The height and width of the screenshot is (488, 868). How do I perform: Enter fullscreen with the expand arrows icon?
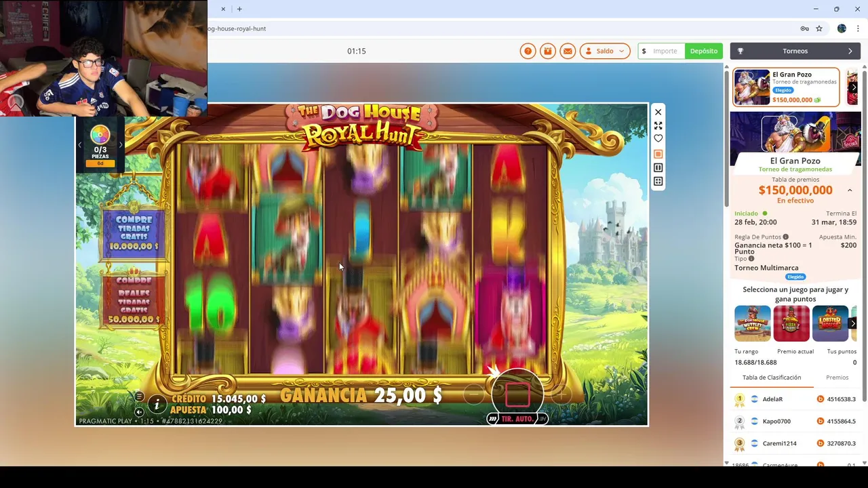(x=658, y=125)
